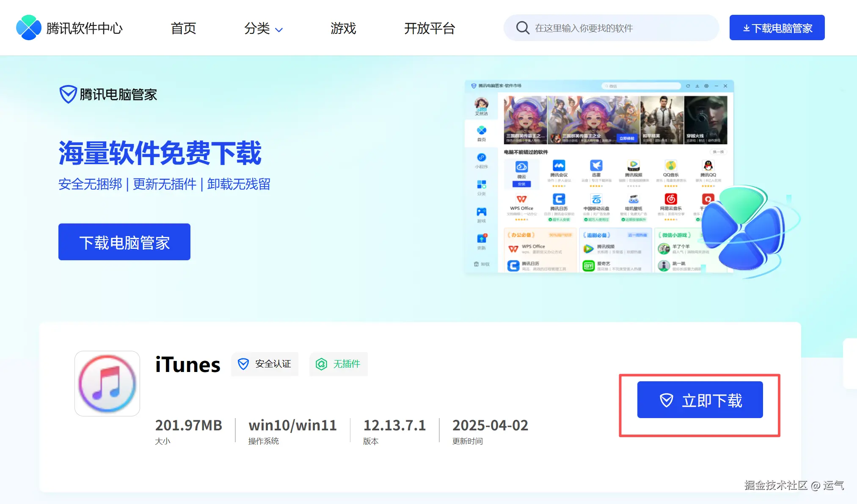This screenshot has width=857, height=504.
Task: Go to the 游戏 section
Action: pyautogui.click(x=343, y=28)
